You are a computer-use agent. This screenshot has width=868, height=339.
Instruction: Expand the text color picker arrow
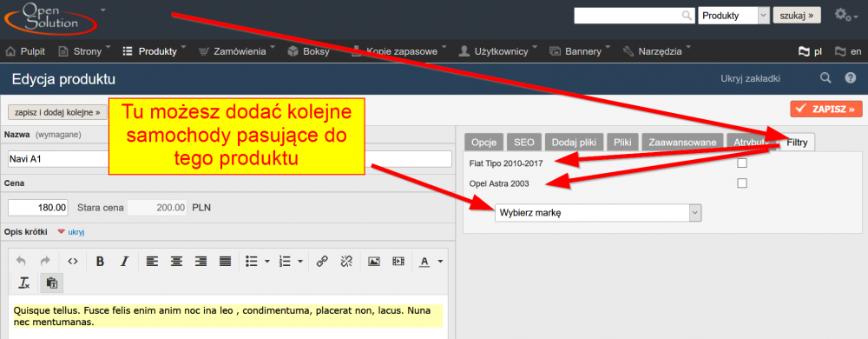pyautogui.click(x=441, y=262)
